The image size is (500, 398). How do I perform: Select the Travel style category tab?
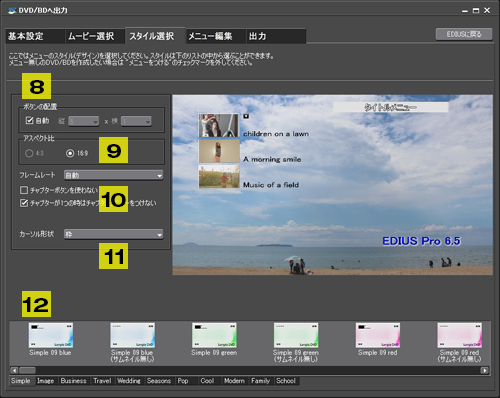pos(102,381)
